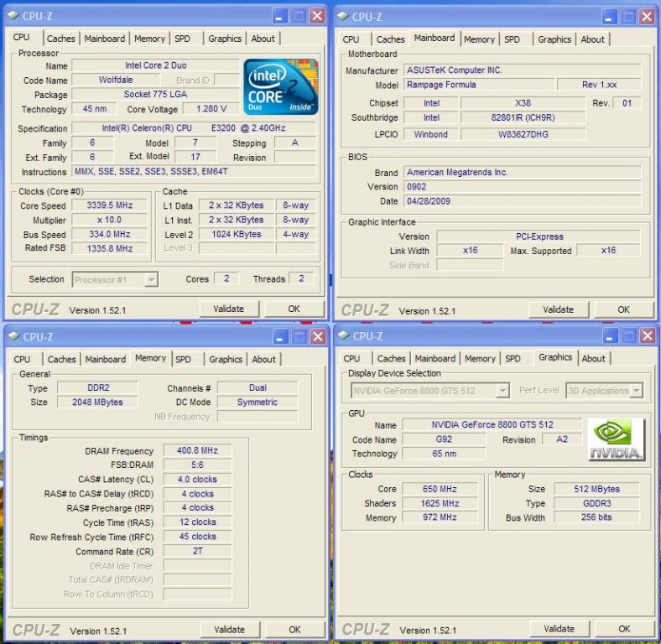Close the Graphics tab CPU-Z window
The width and height of the screenshot is (661, 644).
[648, 336]
